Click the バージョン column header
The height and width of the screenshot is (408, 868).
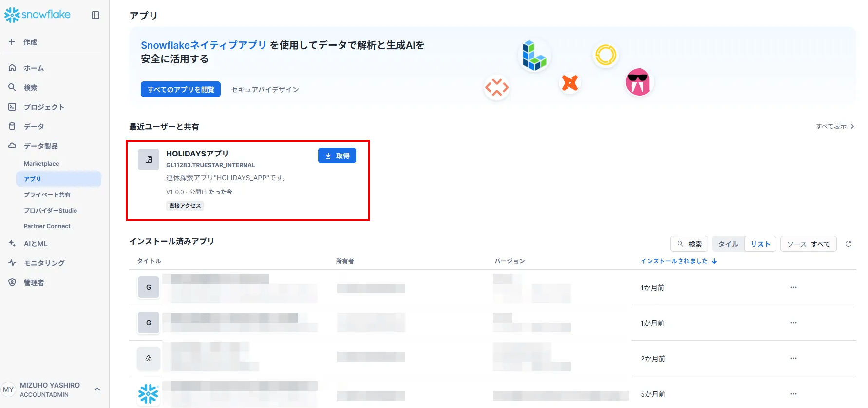point(510,261)
